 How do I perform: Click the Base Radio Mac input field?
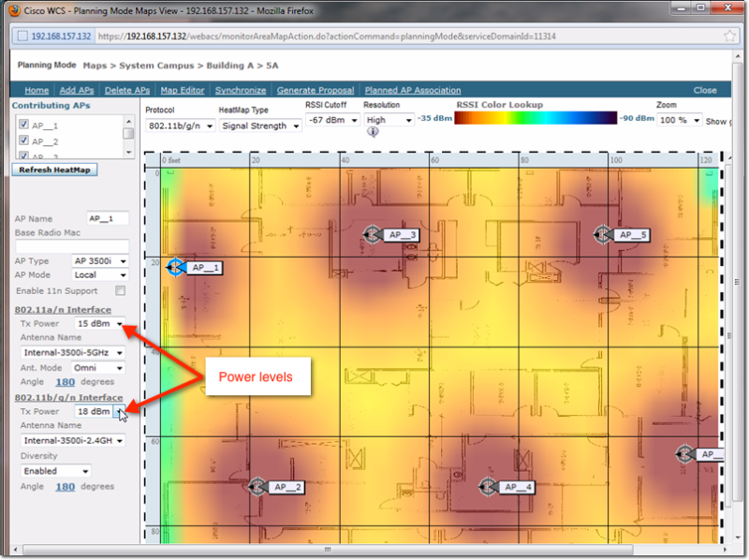(x=72, y=246)
